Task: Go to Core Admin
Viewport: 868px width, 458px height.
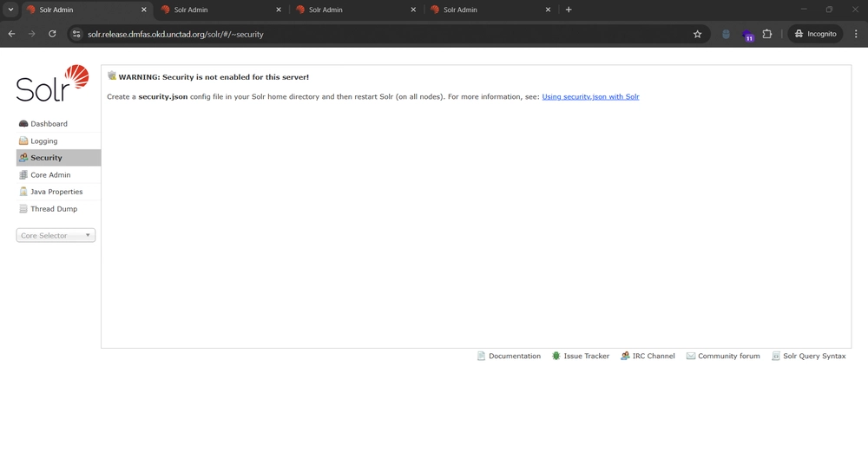Action: click(x=58, y=175)
